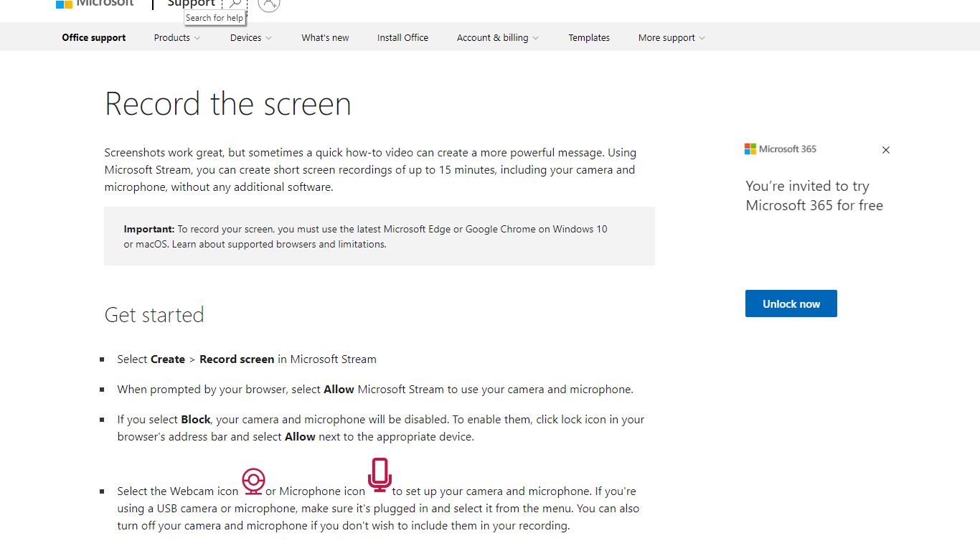The height and width of the screenshot is (551, 980).
Task: Open Office support home link
Action: point(94,38)
